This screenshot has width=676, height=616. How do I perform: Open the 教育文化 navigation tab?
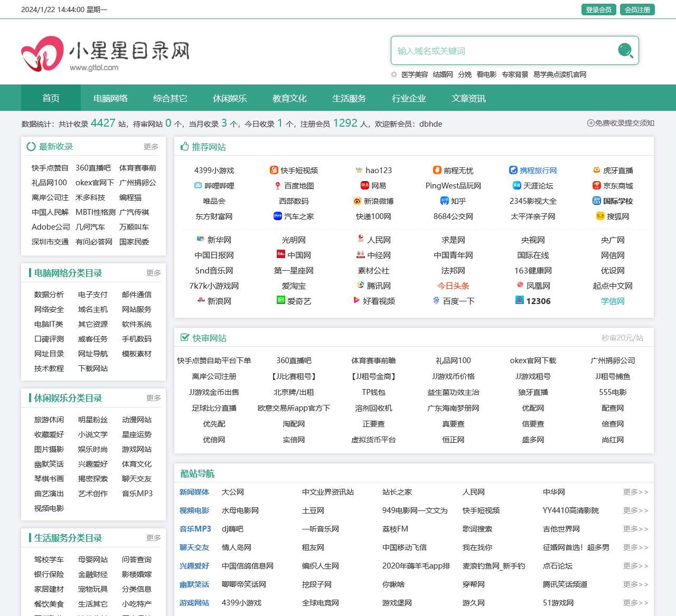(x=289, y=98)
